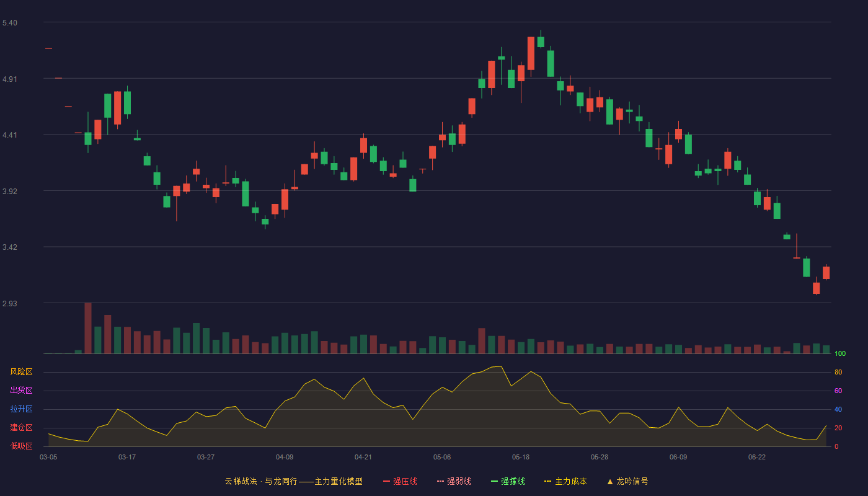Click the 06-22 date axis label
This screenshot has width=868, height=496.
[x=757, y=457]
